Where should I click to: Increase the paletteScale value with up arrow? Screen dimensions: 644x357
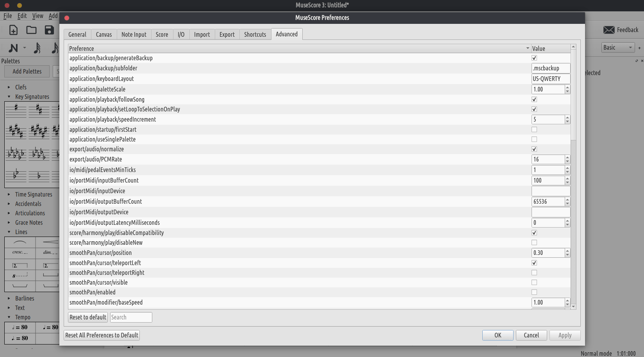[567, 87]
